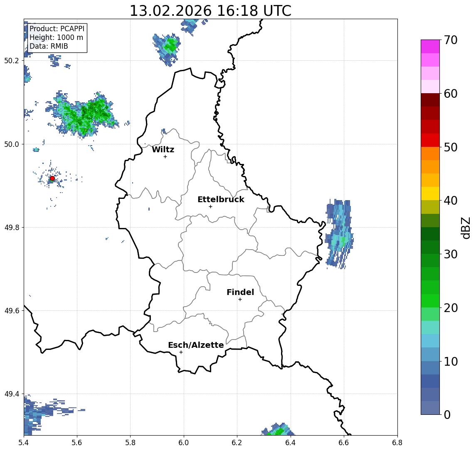Click colorbar tick label 30
The height and width of the screenshot is (451, 476).
[x=451, y=254]
